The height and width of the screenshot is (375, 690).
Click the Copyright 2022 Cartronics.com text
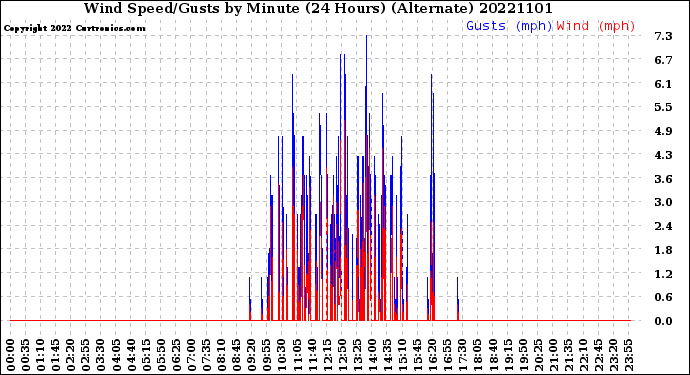tap(75, 28)
